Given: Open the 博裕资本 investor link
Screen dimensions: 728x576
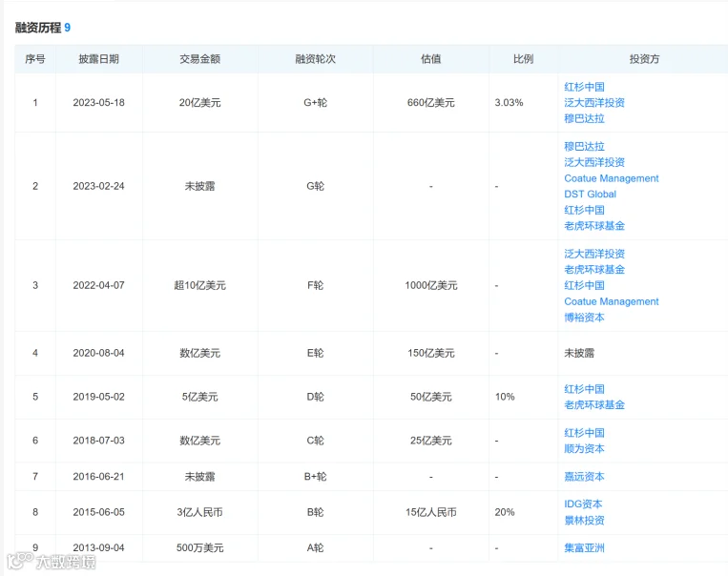Looking at the screenshot, I should 584,317.
